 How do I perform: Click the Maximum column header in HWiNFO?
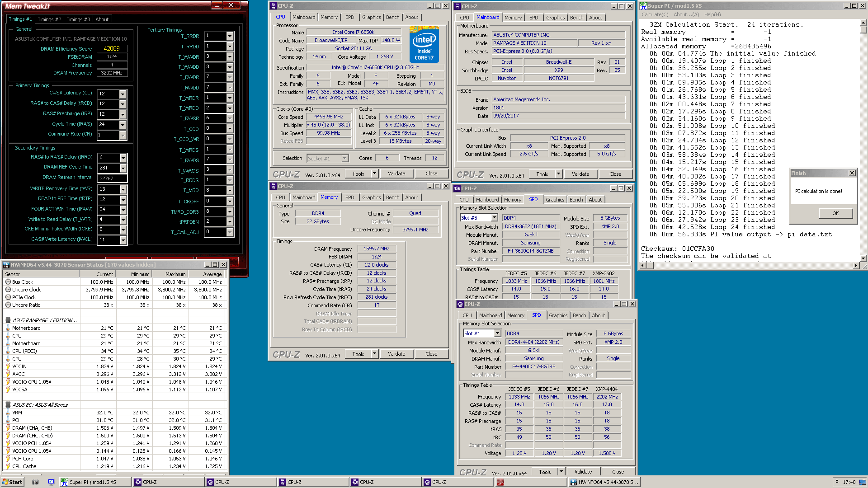(170, 274)
